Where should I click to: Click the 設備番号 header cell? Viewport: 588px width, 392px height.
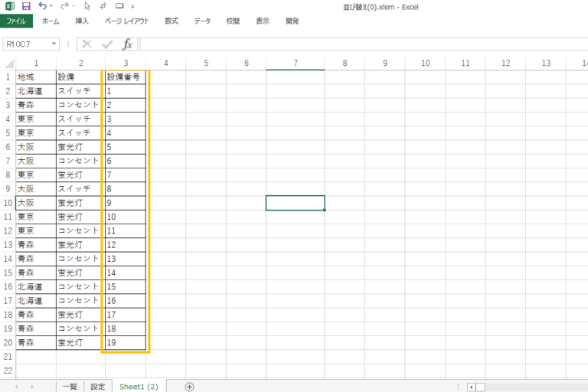(x=125, y=77)
